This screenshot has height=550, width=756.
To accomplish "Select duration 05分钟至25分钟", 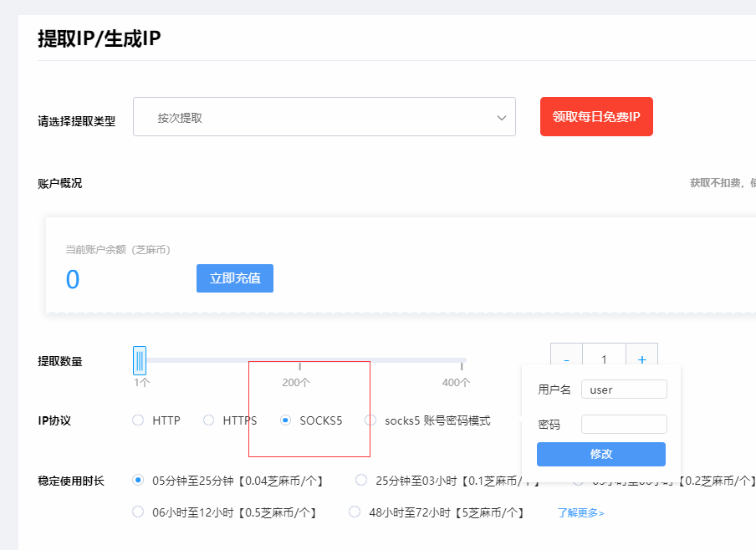I will pos(137,480).
